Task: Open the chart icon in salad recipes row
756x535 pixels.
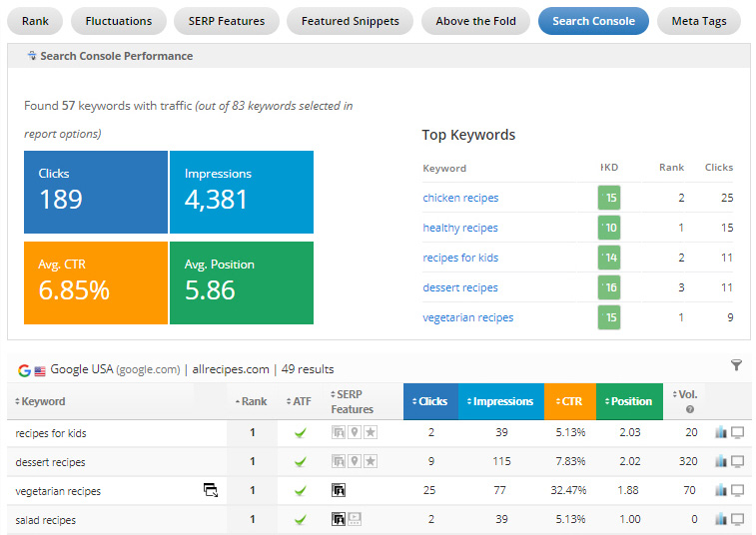Action: [x=721, y=520]
